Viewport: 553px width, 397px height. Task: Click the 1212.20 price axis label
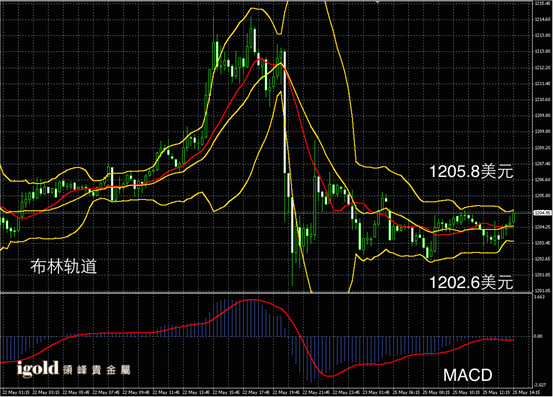pyautogui.click(x=542, y=67)
